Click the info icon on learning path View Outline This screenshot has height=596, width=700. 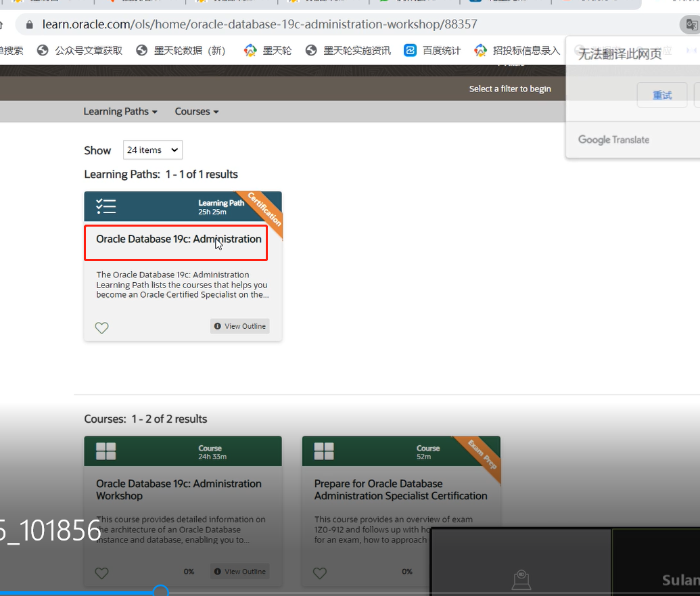217,326
